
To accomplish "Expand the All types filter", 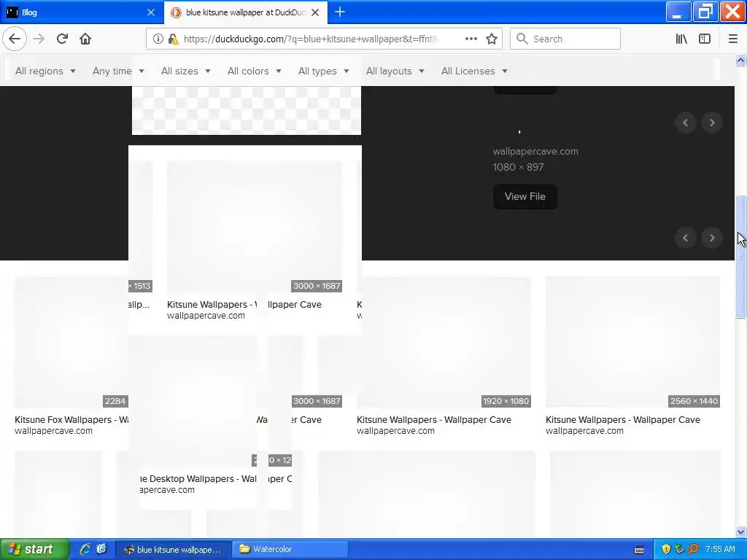I will 323,71.
